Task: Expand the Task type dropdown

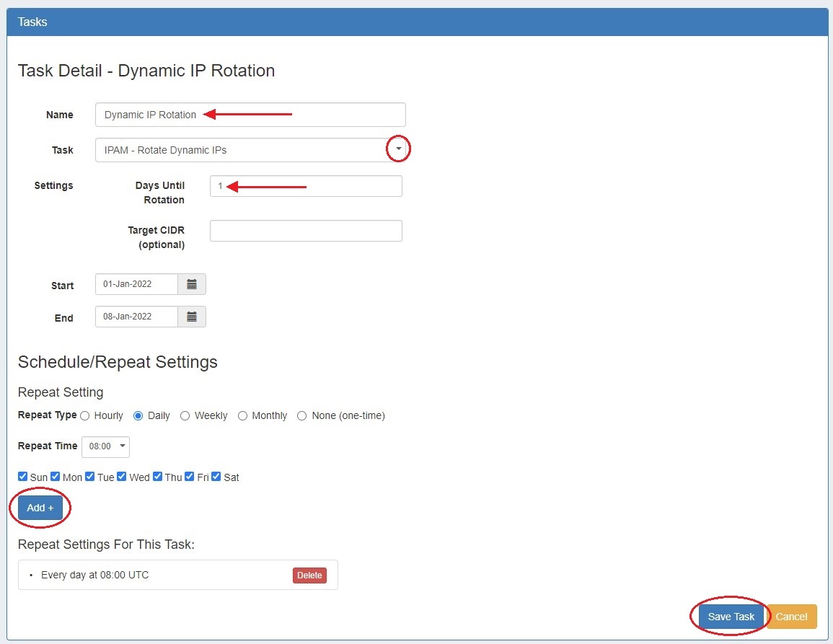Action: 398,149
